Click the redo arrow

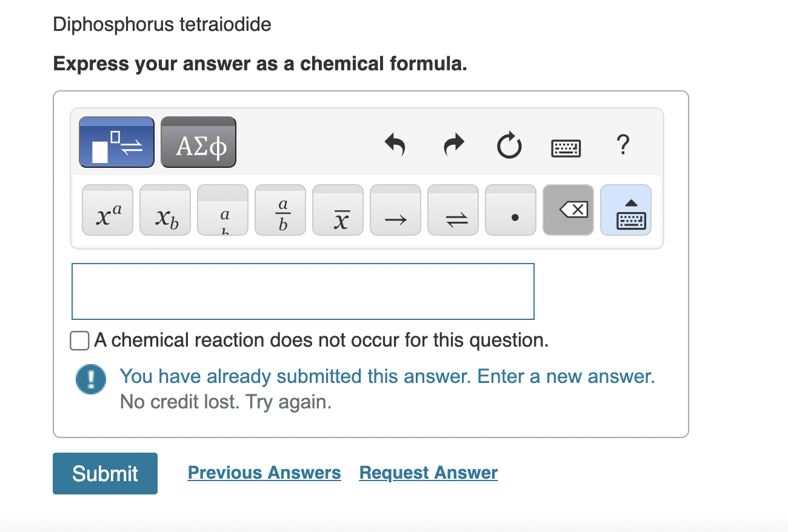pos(453,144)
